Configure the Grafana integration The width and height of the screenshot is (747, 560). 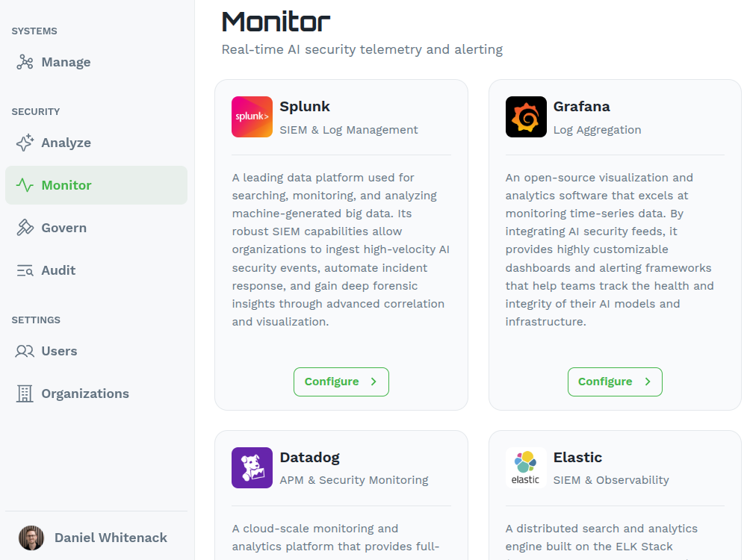coord(615,382)
